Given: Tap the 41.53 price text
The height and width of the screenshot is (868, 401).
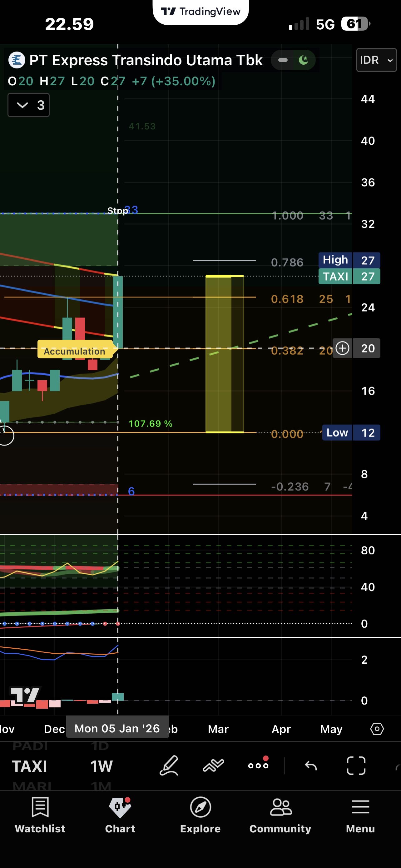Looking at the screenshot, I should pyautogui.click(x=142, y=126).
